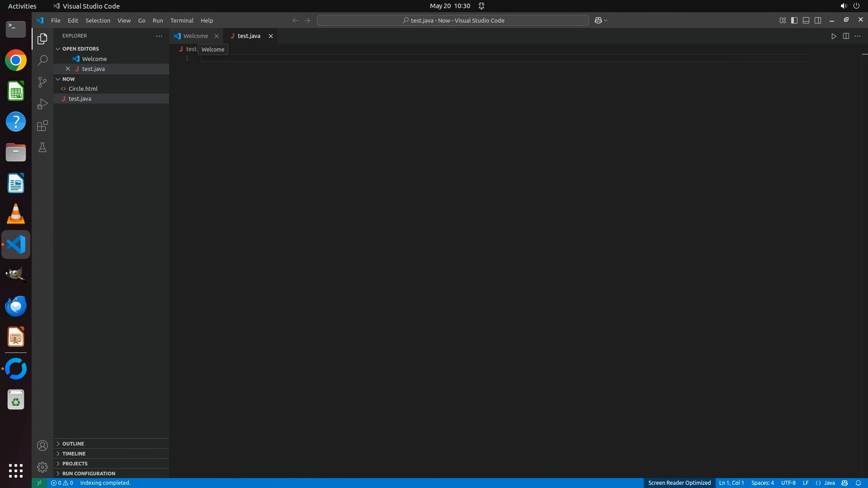This screenshot has width=868, height=488.
Task: Click Java language mode in status bar
Action: (x=829, y=483)
